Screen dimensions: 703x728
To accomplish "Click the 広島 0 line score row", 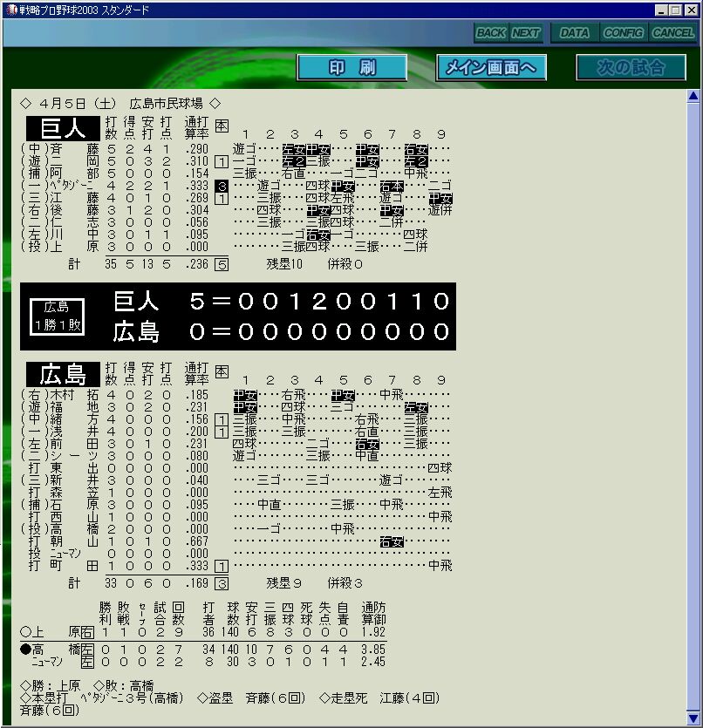I will click(282, 332).
